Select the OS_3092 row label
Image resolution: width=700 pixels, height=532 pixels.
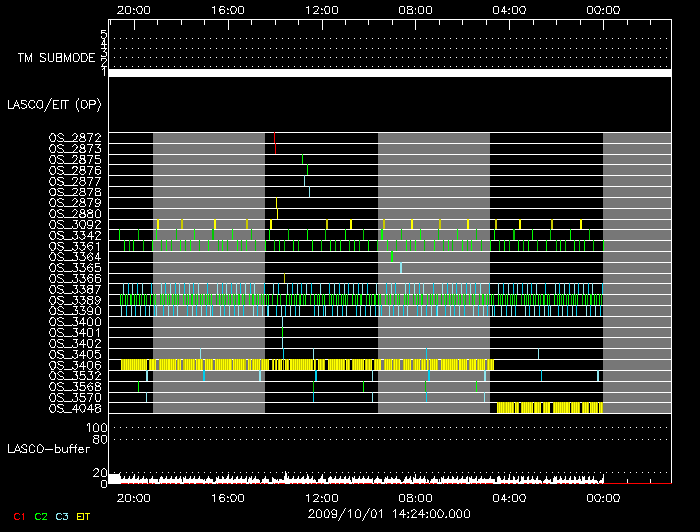point(75,224)
